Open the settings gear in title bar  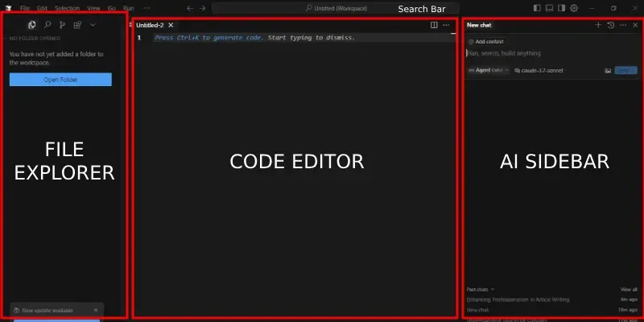click(574, 7)
